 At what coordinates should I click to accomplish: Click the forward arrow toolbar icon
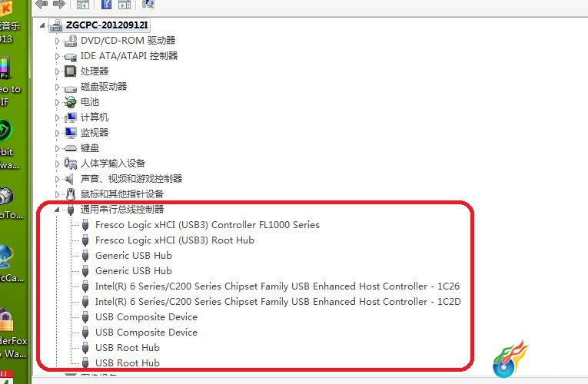pos(59,4)
